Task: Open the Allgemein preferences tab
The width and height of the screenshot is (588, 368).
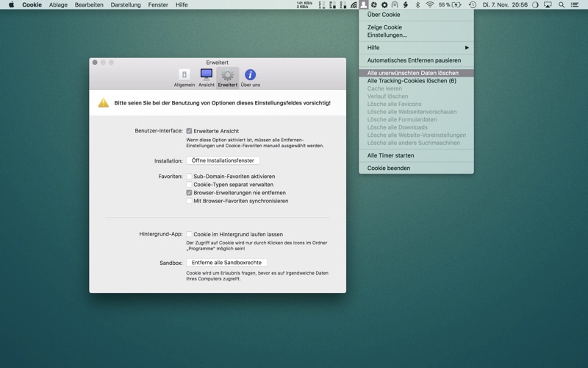Action: click(184, 78)
